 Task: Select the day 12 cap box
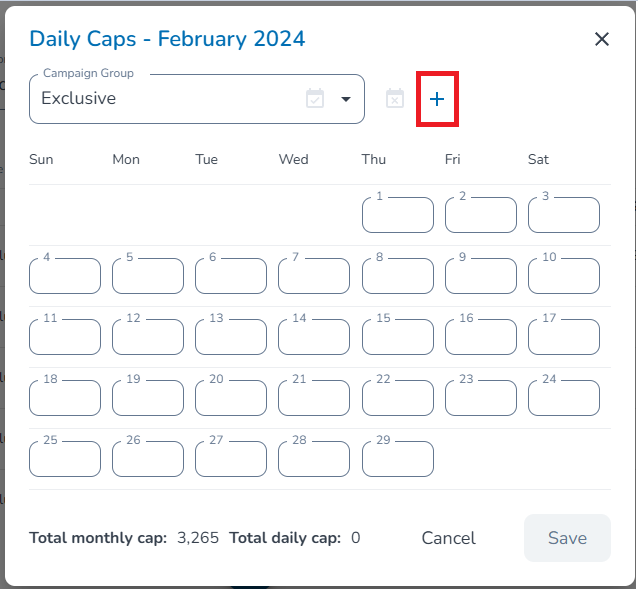coord(148,338)
